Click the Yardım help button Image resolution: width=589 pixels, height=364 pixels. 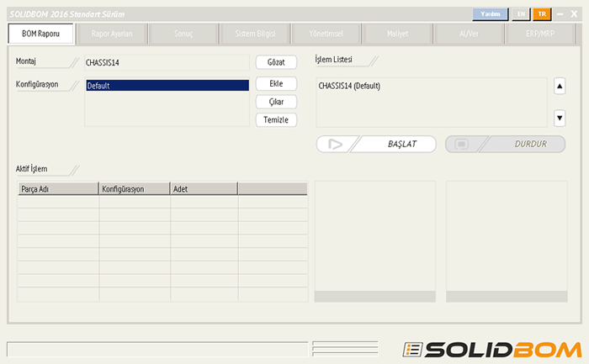click(491, 14)
